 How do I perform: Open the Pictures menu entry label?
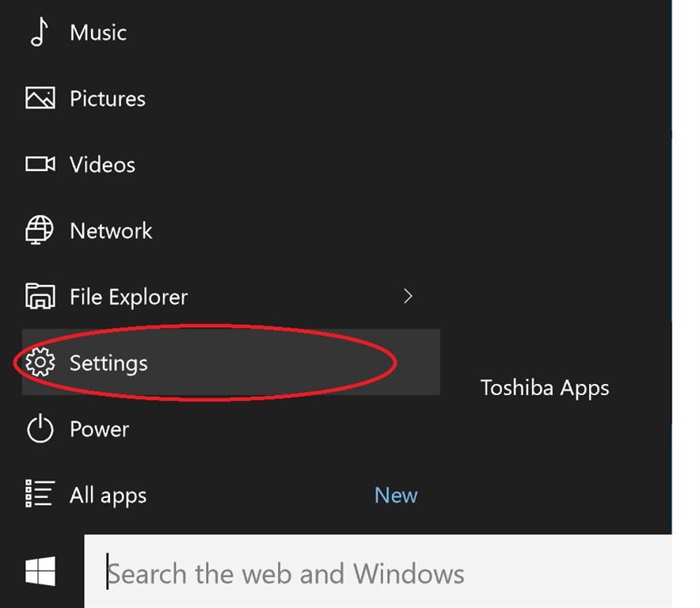pyautogui.click(x=108, y=99)
